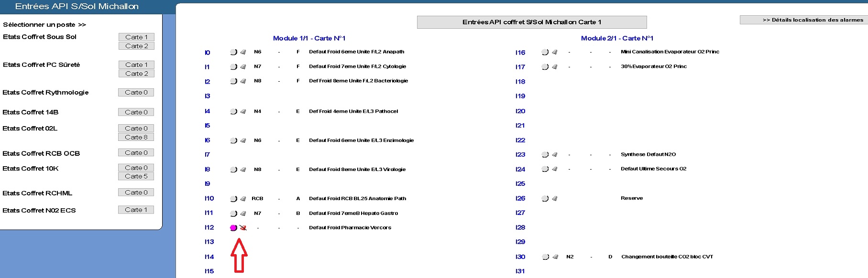Click the crossed-out bell icon on row I12
The width and height of the screenshot is (868, 278).
click(x=243, y=228)
